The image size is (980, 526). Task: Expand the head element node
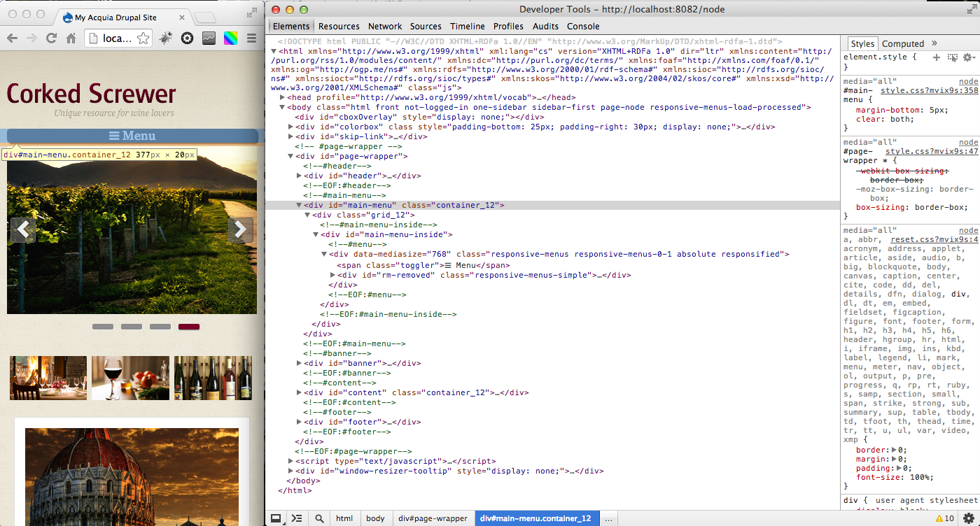click(282, 97)
